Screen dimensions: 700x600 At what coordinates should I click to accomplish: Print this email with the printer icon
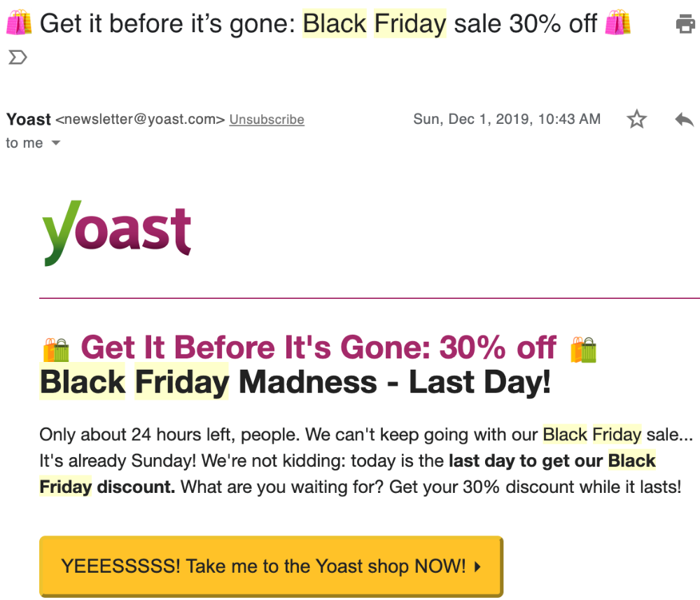[685, 24]
